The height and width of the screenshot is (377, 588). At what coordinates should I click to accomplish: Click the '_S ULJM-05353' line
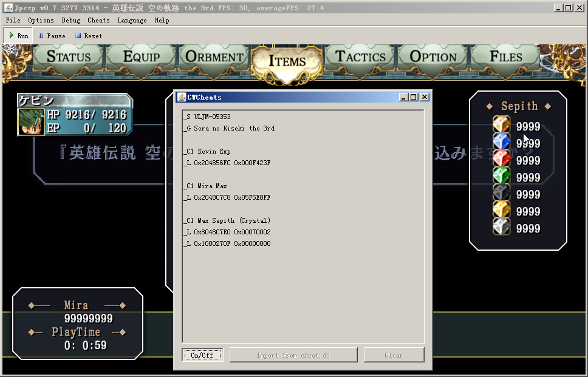tap(207, 117)
